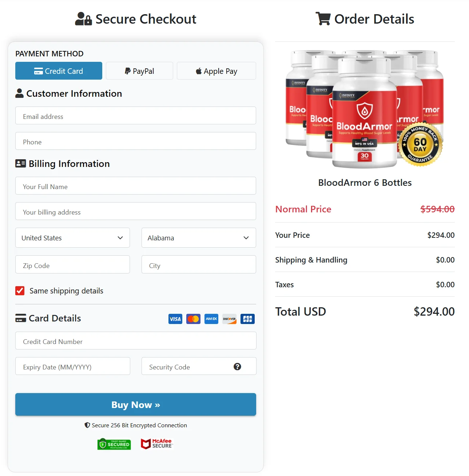The width and height of the screenshot is (469, 476).
Task: Click the Mastercard logo icon
Action: coord(193,319)
